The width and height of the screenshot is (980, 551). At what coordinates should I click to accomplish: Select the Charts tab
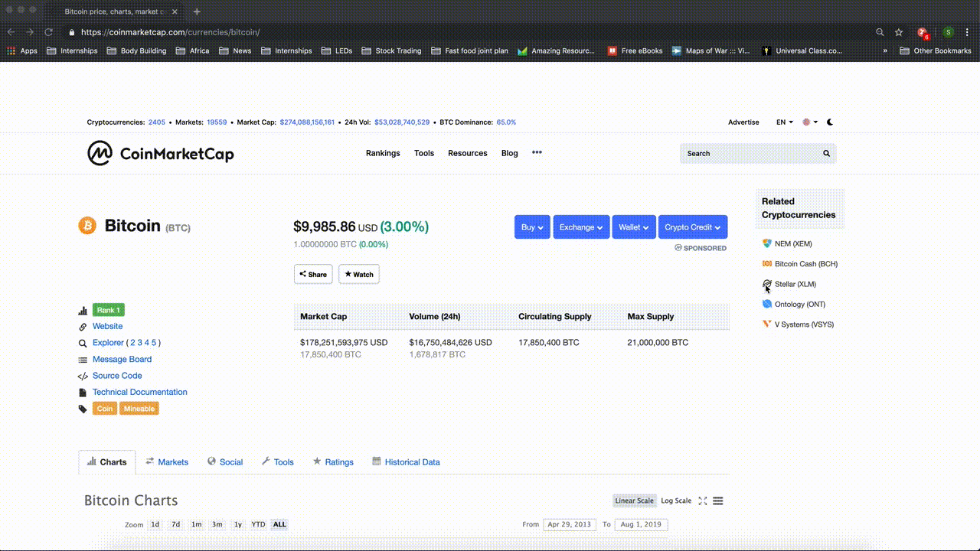click(x=107, y=462)
